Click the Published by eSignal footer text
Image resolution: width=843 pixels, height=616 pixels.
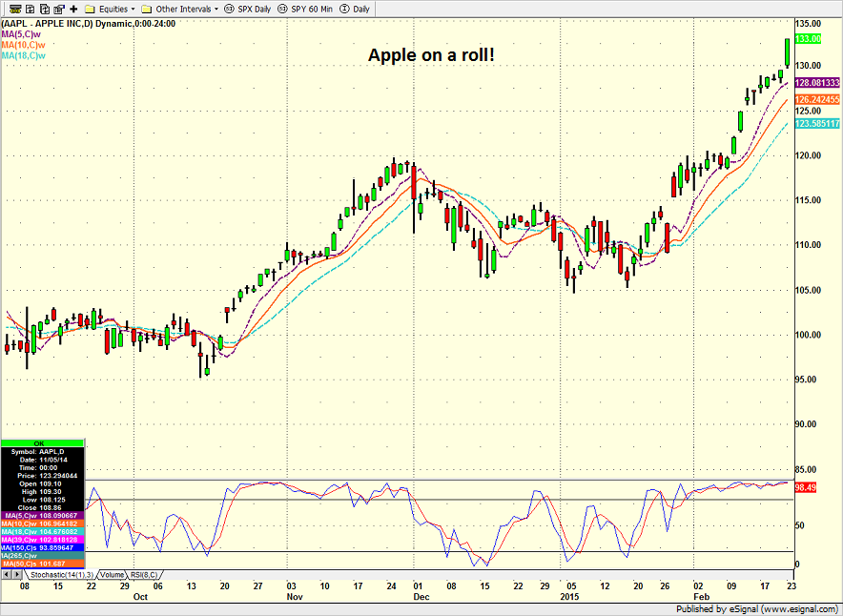point(757,609)
